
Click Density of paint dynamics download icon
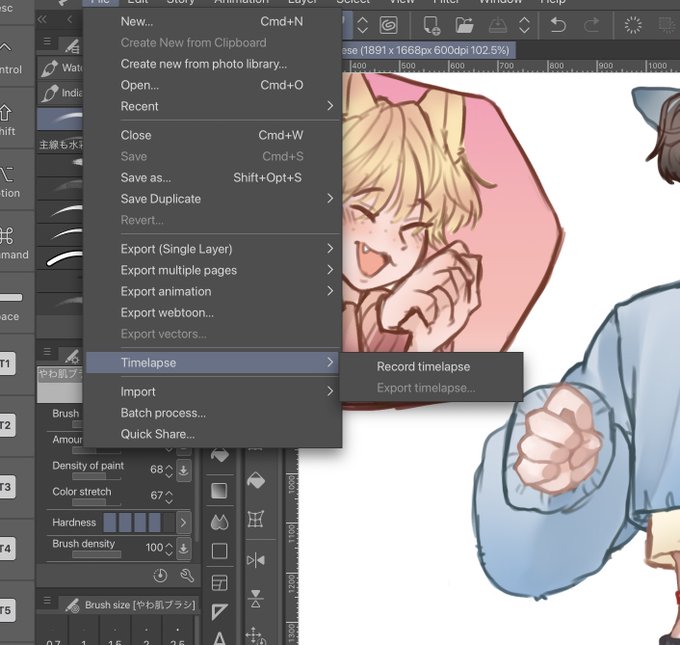(183, 469)
